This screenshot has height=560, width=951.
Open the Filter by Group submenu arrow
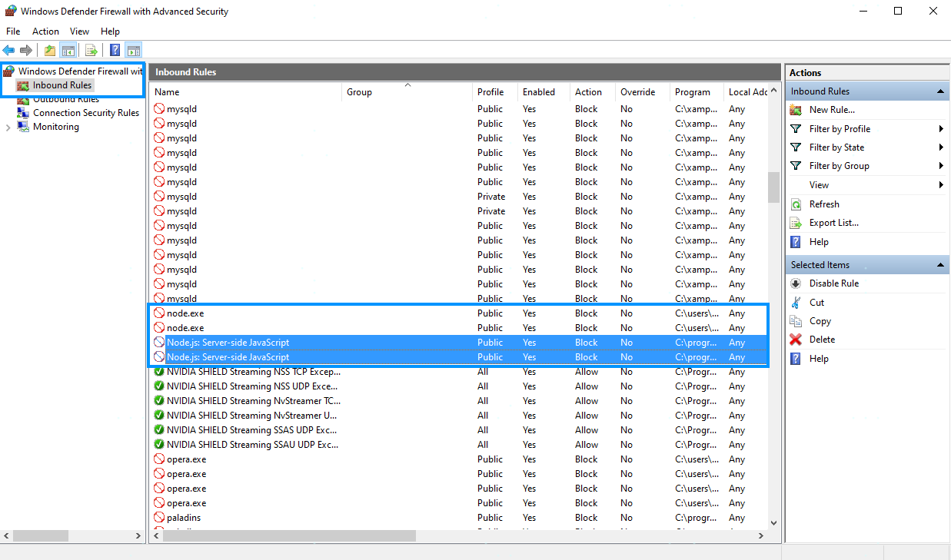point(941,166)
